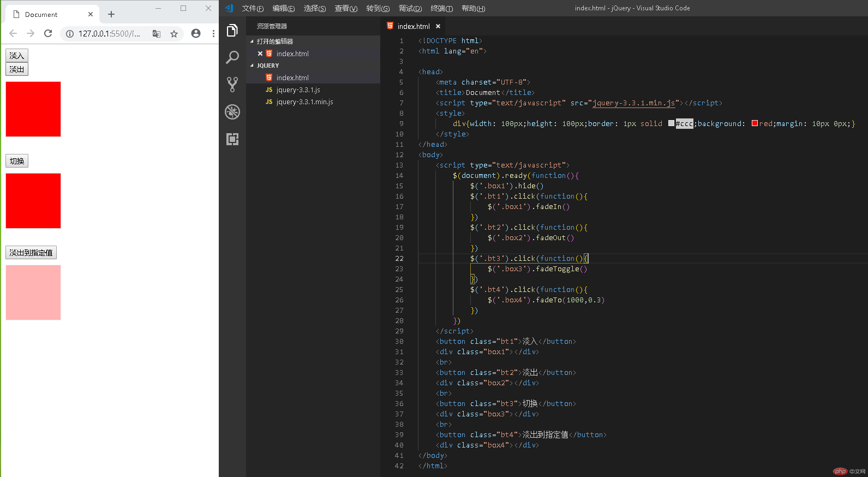This screenshot has width=868, height=477.
Task: Collapse the 打开的编辑器 section
Action: (252, 41)
